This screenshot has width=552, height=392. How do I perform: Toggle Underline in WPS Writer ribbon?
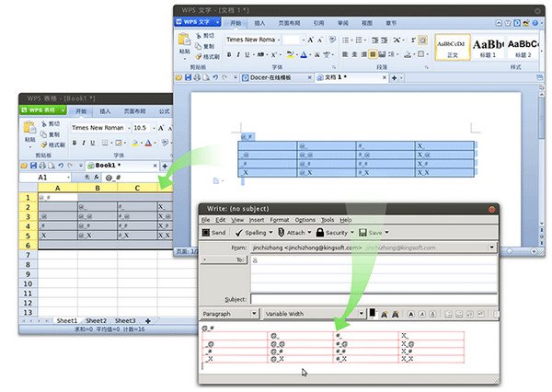click(x=247, y=54)
